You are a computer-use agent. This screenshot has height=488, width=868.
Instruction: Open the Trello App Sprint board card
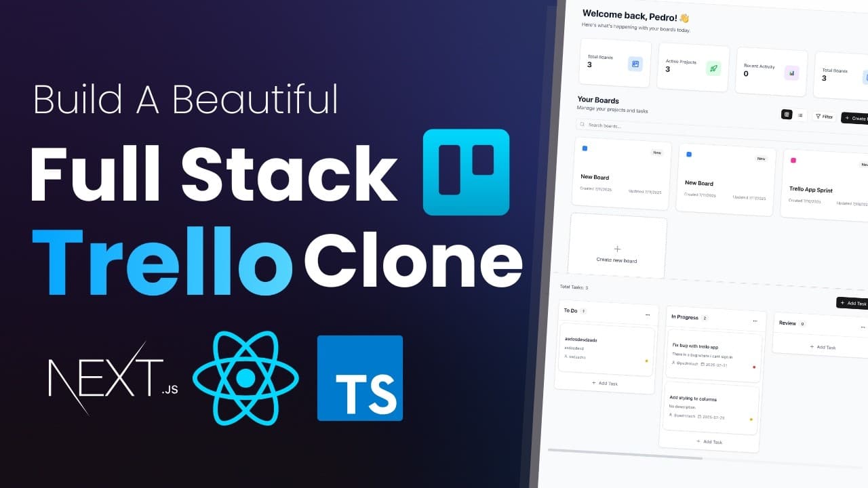pos(825,184)
